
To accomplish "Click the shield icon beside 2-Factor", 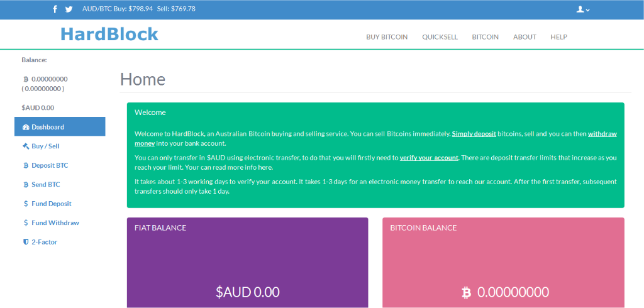I will tap(26, 242).
